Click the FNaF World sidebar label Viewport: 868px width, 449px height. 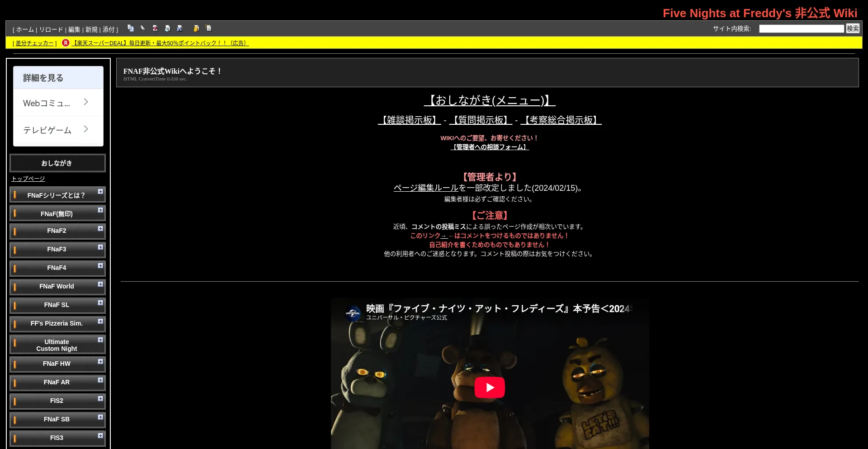tap(57, 286)
